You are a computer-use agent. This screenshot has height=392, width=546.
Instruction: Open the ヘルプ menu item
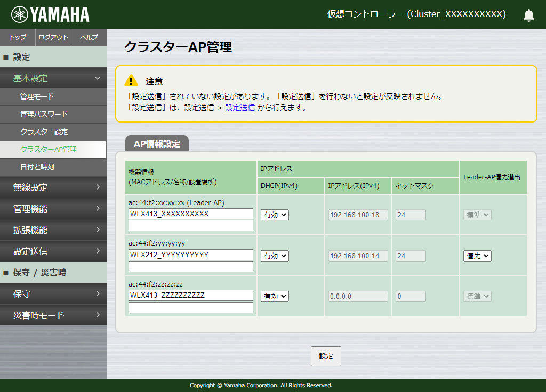click(x=89, y=37)
